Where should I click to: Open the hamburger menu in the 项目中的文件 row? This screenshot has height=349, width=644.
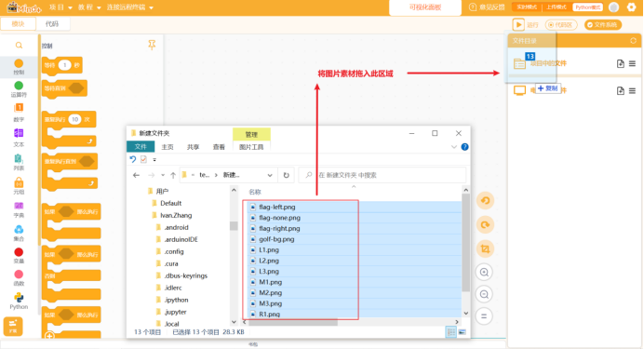pyautogui.click(x=633, y=63)
